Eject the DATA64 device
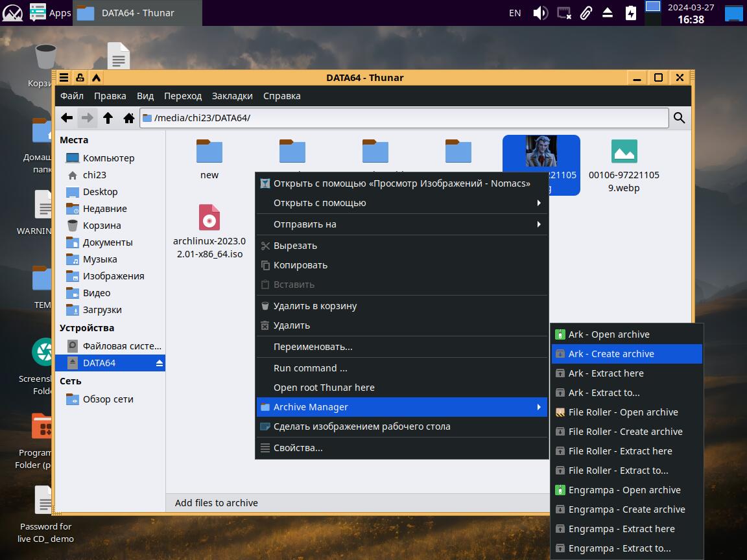The image size is (747, 560). tap(159, 364)
